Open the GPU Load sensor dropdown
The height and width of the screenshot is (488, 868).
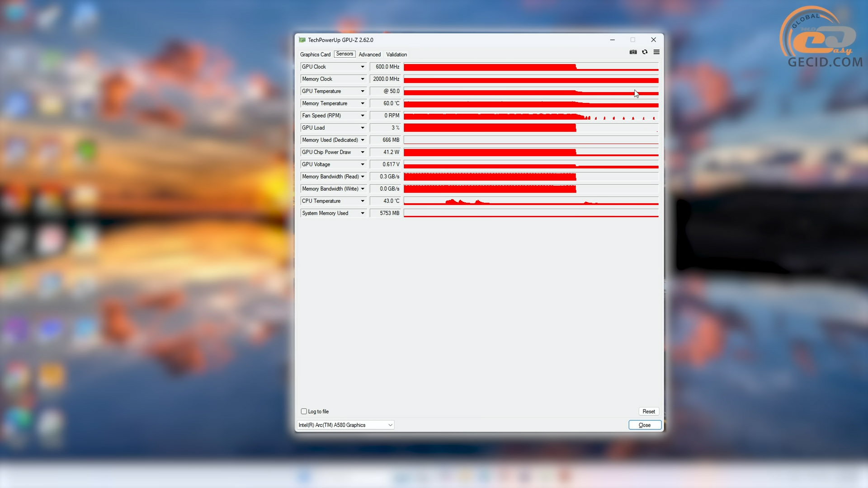pos(363,127)
